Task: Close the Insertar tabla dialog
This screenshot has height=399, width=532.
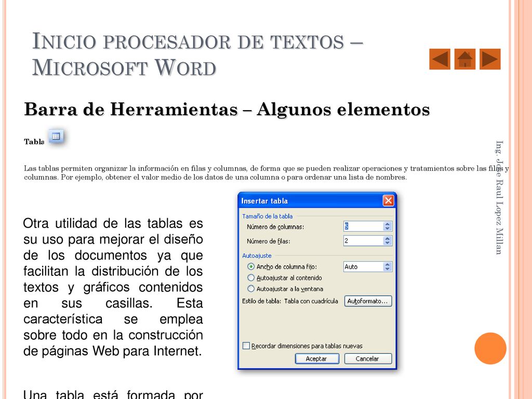Action: click(x=388, y=201)
